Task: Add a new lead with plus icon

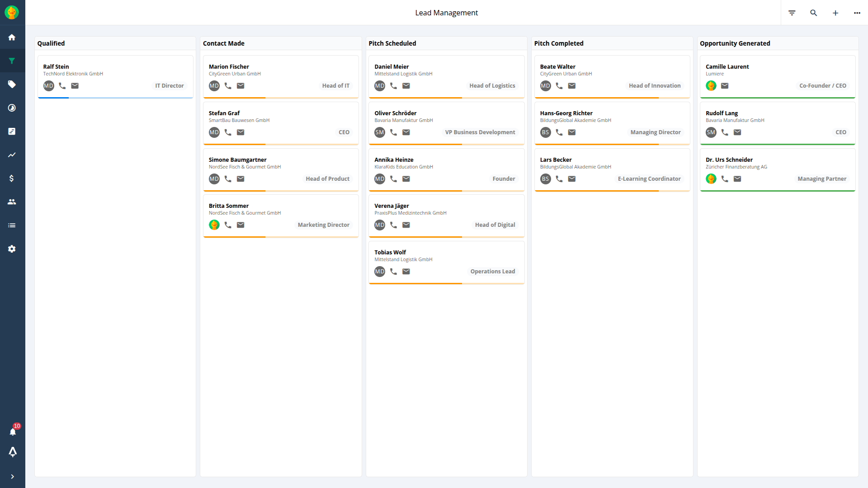Action: pyautogui.click(x=835, y=13)
